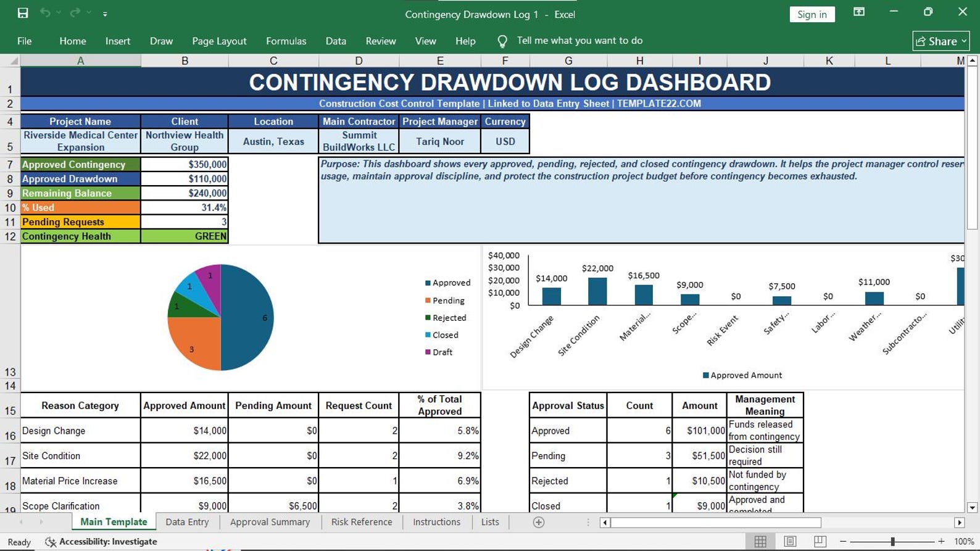This screenshot has height=551, width=980.
Task: Click the Save icon in title bar
Action: (x=23, y=13)
